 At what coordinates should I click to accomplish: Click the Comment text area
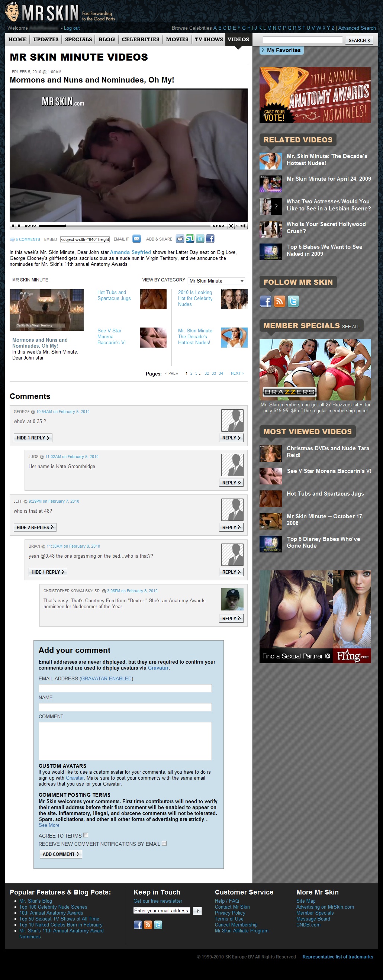[125, 741]
